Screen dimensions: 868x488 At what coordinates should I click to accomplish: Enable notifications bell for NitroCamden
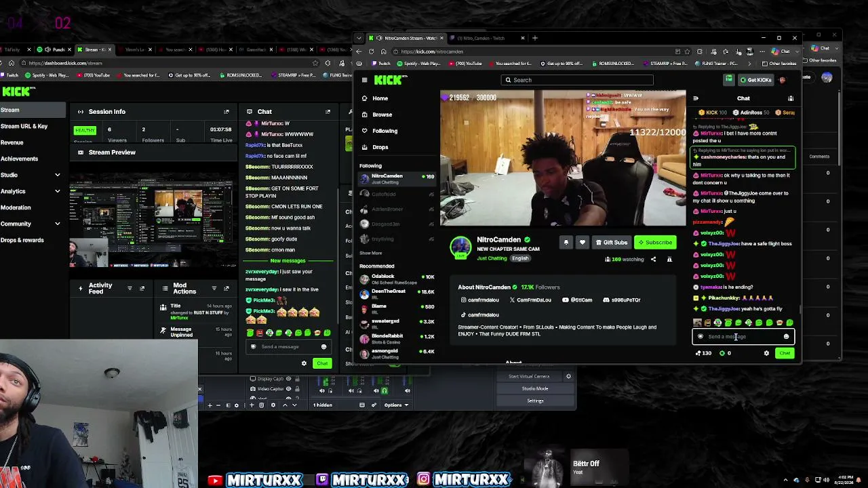(x=566, y=243)
